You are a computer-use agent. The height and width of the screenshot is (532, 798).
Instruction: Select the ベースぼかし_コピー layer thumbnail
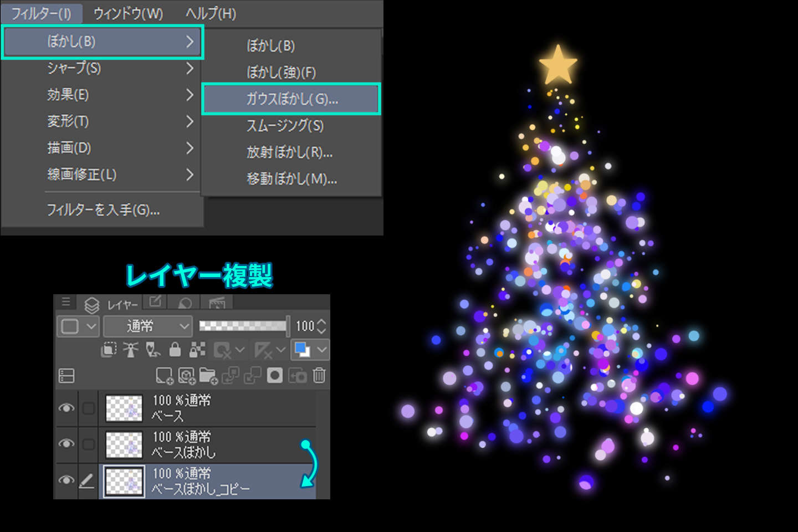click(124, 480)
